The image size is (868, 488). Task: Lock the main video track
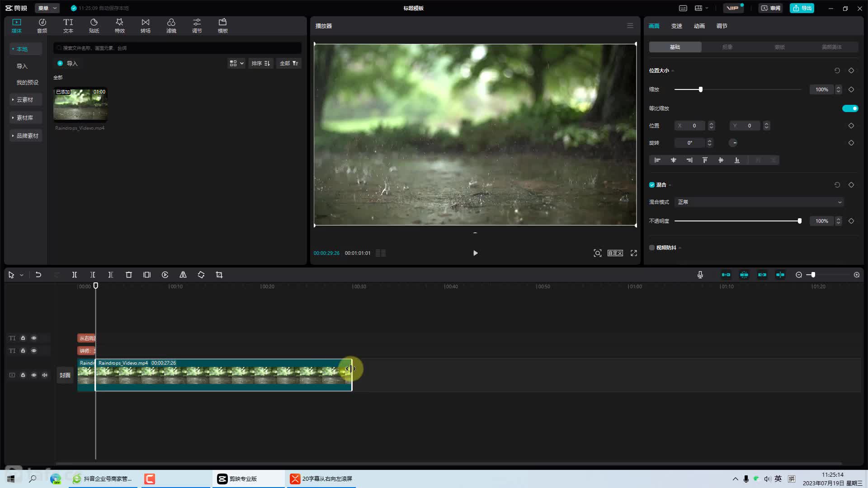click(23, 375)
